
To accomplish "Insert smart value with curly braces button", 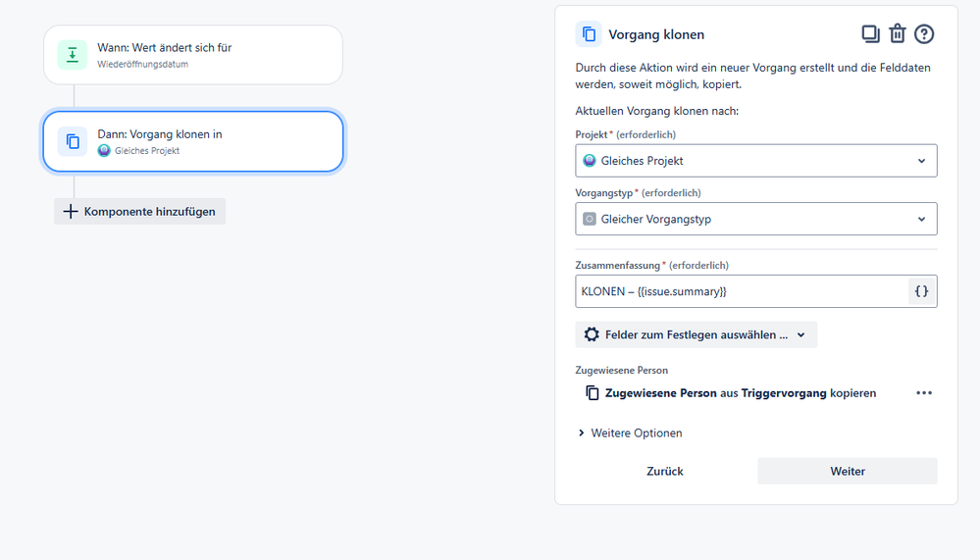I will 921,291.
